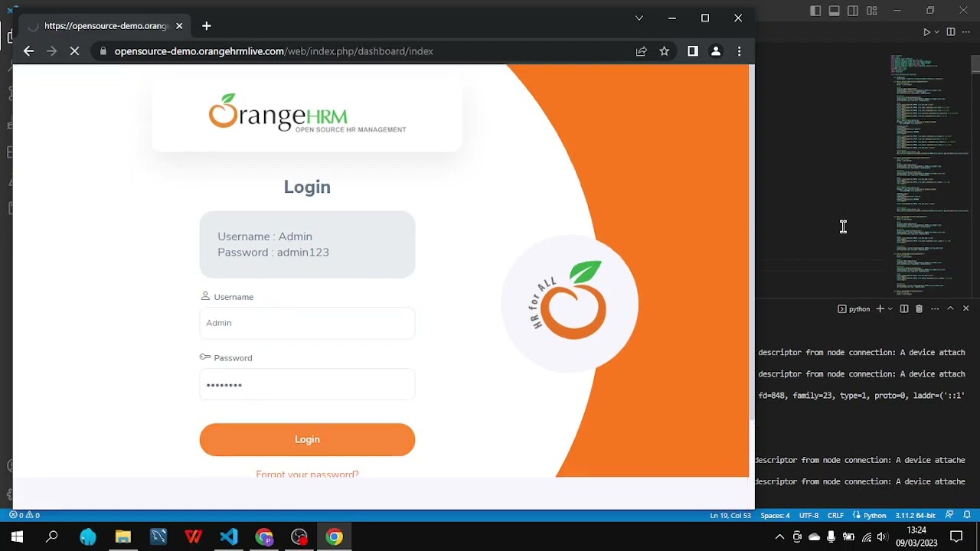
Task: Open VS Code notifications bell
Action: [x=967, y=515]
